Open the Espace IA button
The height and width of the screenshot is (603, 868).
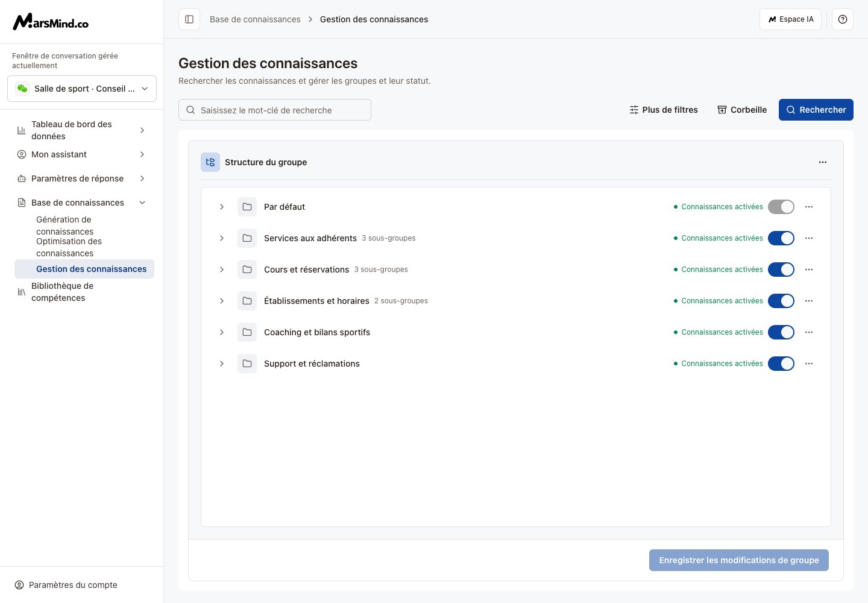click(x=790, y=19)
